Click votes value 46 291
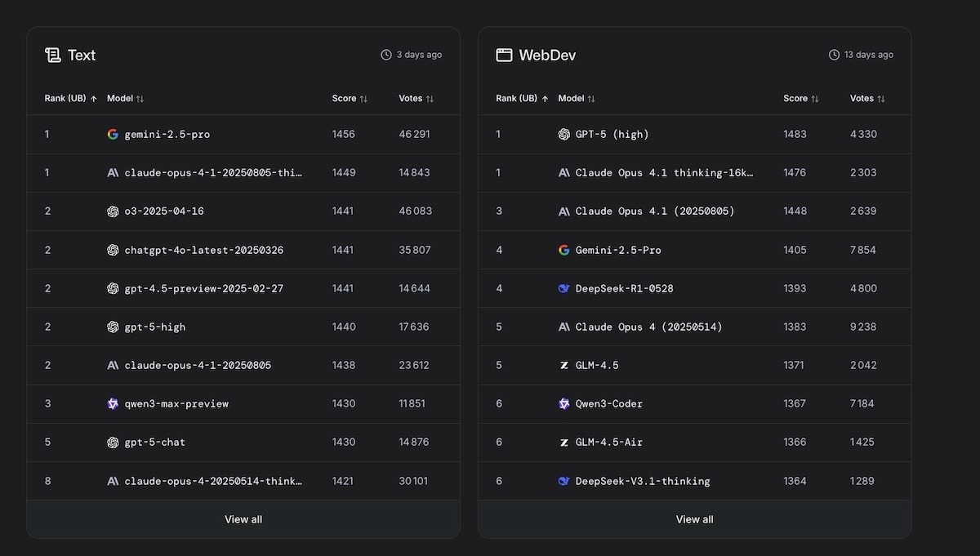The image size is (980, 556). (x=414, y=134)
